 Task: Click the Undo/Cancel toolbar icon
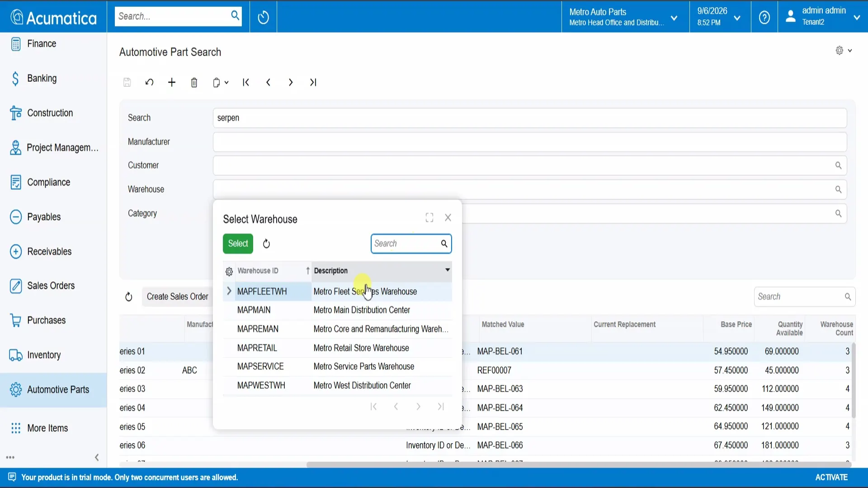click(x=149, y=82)
